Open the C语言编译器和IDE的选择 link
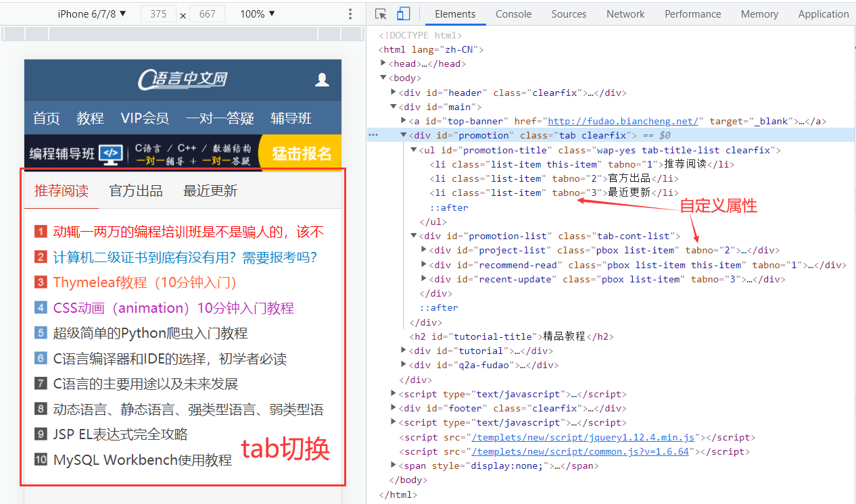 [170, 359]
